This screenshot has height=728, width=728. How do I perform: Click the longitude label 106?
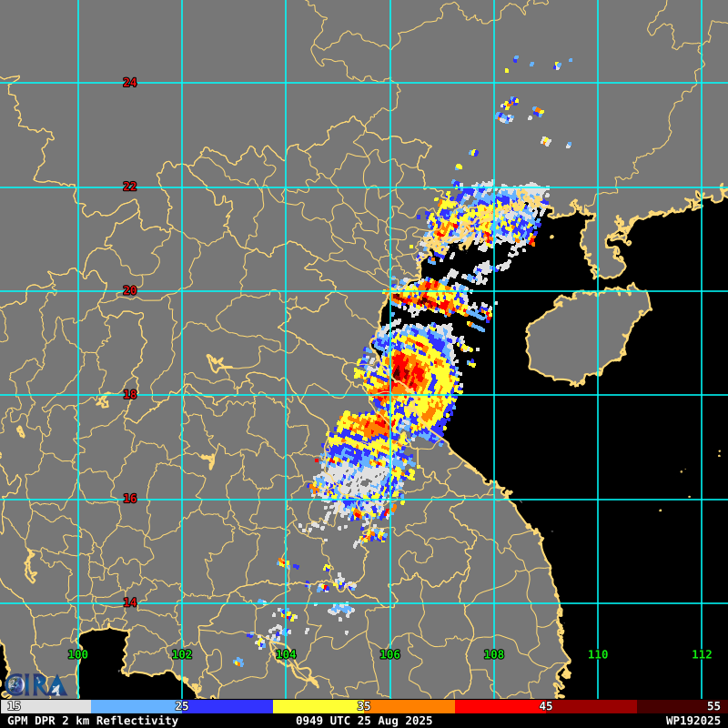(x=390, y=654)
